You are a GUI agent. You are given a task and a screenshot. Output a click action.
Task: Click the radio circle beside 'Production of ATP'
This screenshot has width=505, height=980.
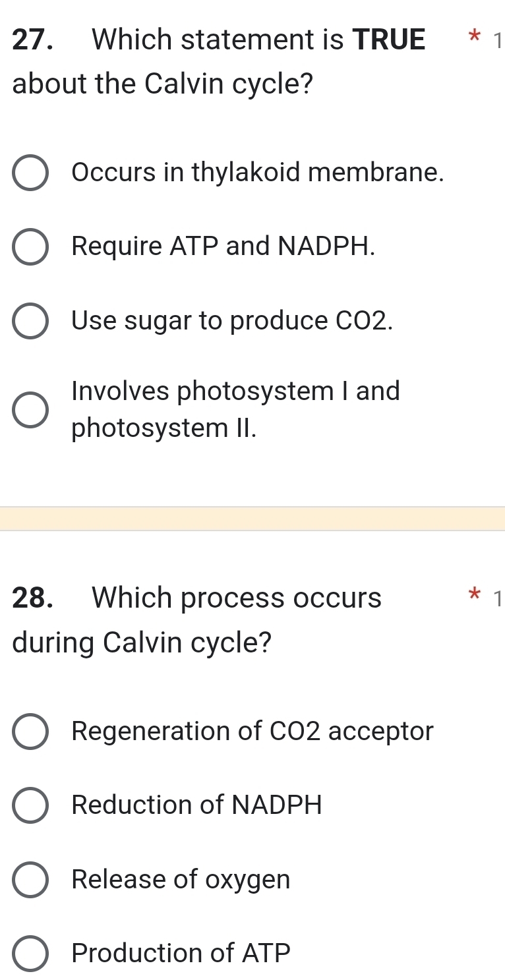point(30,954)
